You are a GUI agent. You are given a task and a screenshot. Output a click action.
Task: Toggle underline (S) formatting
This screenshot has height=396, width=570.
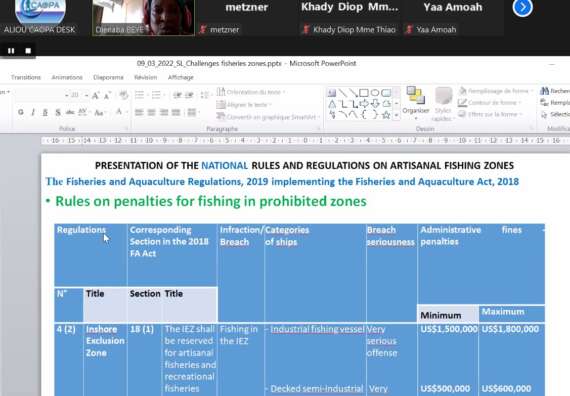coord(45,112)
